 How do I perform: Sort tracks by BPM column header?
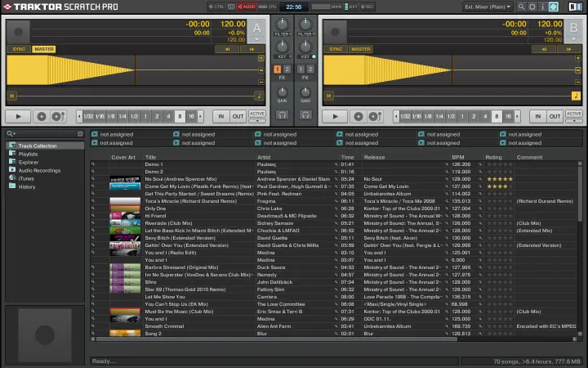(x=457, y=156)
